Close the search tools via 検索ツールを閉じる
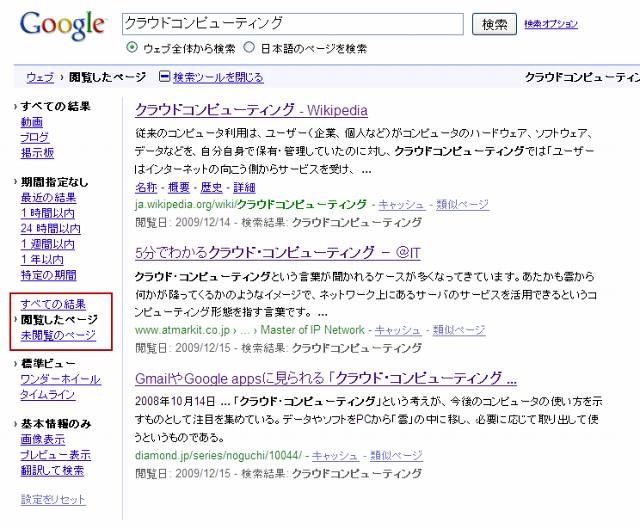This screenshot has height=529, width=640. click(218, 77)
